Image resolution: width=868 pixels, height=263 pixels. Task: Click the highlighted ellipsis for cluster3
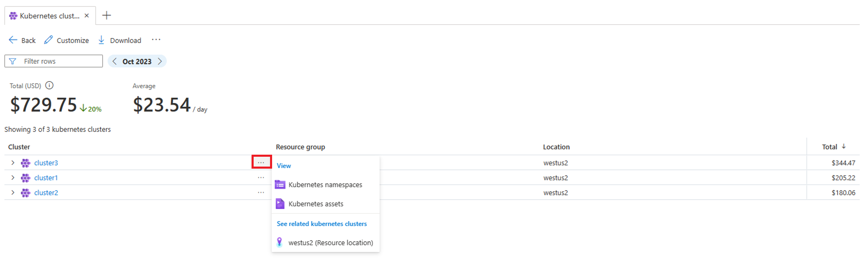[x=261, y=162]
